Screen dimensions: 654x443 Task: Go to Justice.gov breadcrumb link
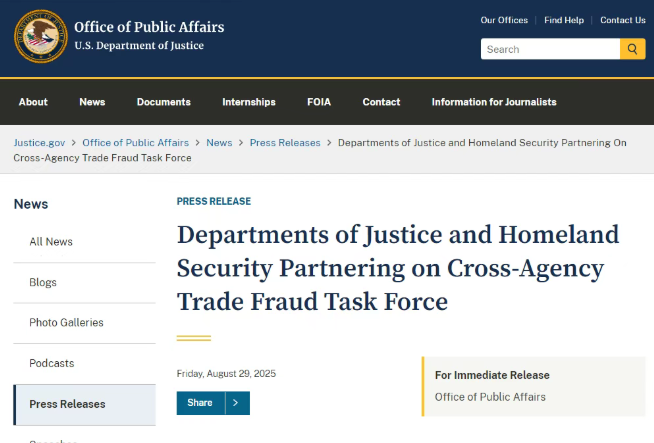(39, 143)
